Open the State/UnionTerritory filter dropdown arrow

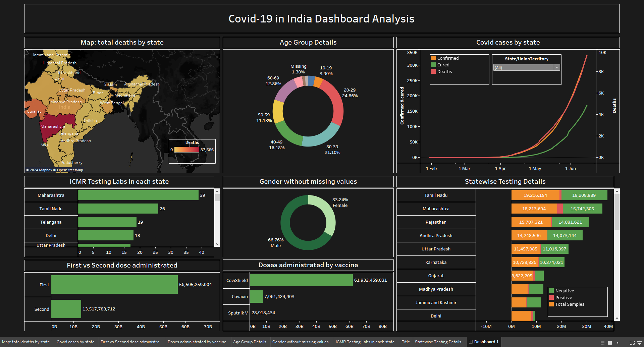557,67
